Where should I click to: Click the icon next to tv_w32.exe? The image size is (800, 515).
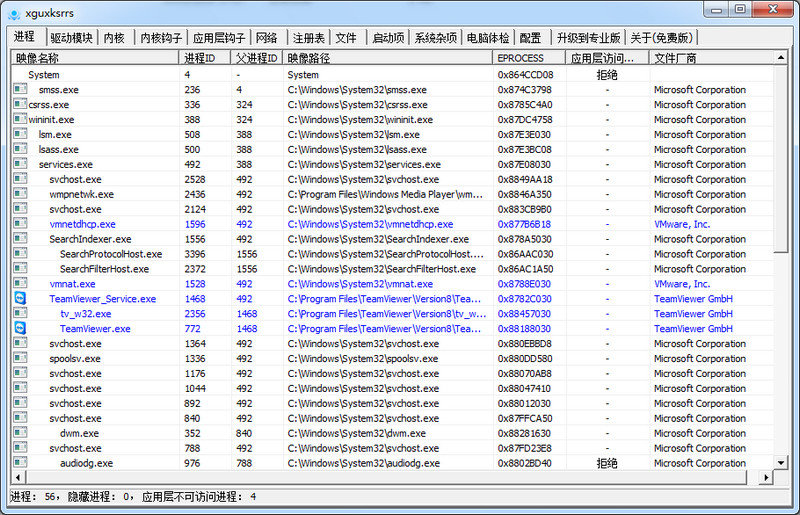click(x=20, y=314)
